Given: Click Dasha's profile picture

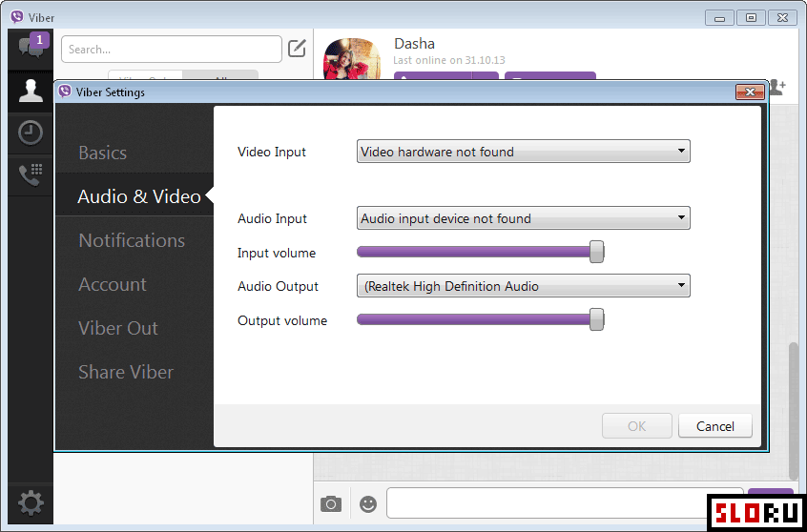Looking at the screenshot, I should pos(352,59).
